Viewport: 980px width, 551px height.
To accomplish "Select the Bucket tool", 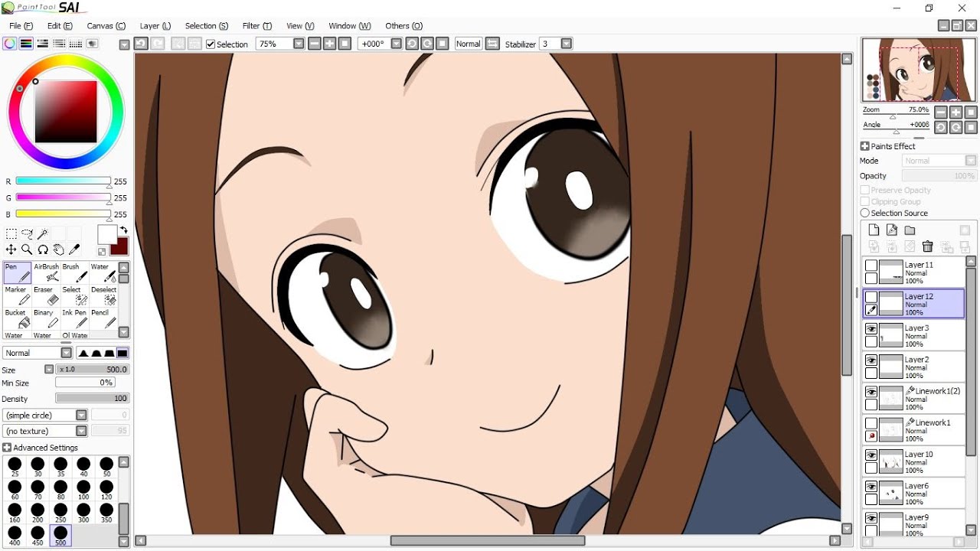I will click(x=18, y=319).
